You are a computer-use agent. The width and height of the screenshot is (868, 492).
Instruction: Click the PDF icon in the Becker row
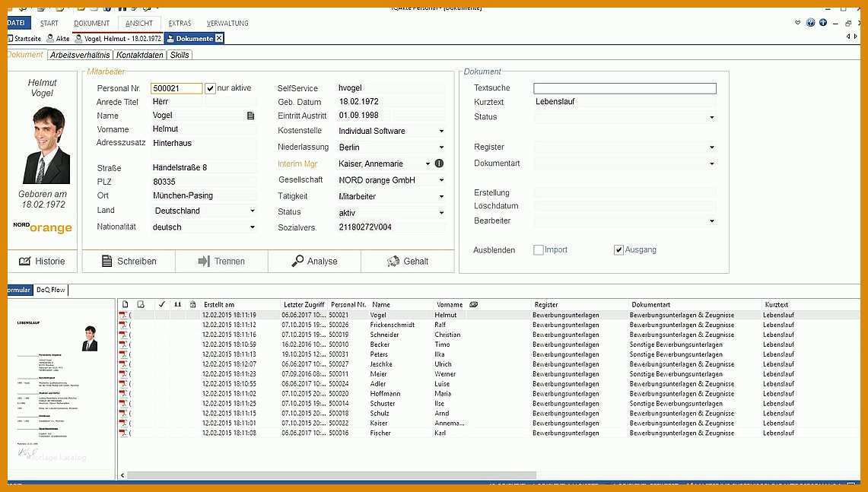pos(123,344)
